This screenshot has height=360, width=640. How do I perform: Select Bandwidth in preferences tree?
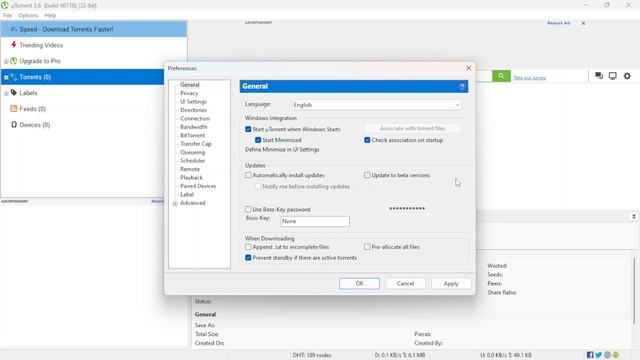[193, 127]
